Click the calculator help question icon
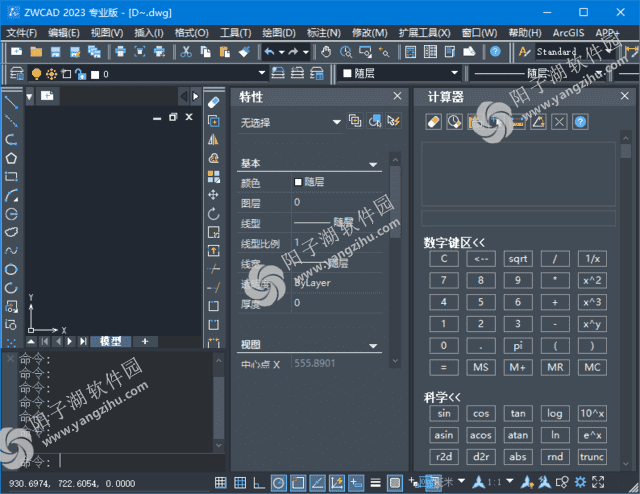640x494 pixels. [x=580, y=122]
